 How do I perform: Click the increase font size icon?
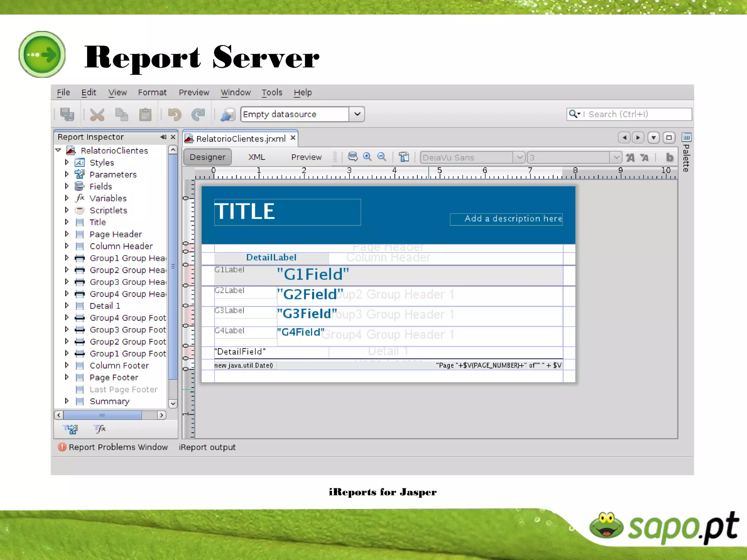tap(630, 157)
